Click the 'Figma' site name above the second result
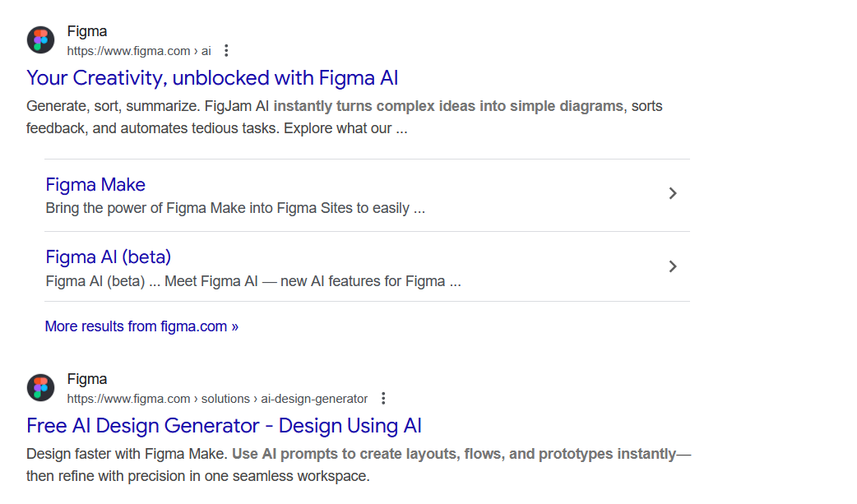Screen dimensions: 857x504 click(x=87, y=379)
